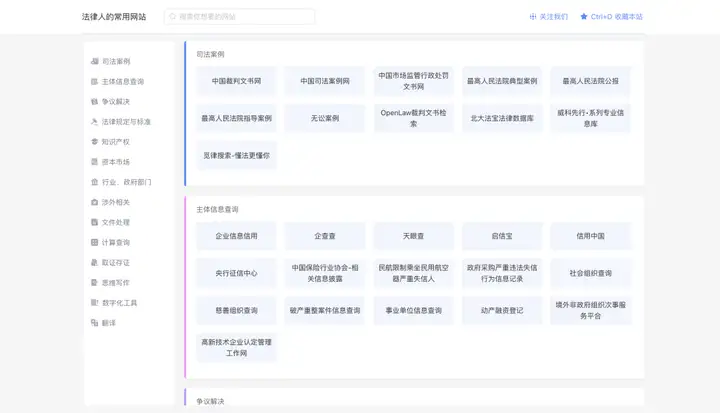Click the 取证存证 sidebar icon
This screenshot has width=720, height=413.
(x=95, y=262)
